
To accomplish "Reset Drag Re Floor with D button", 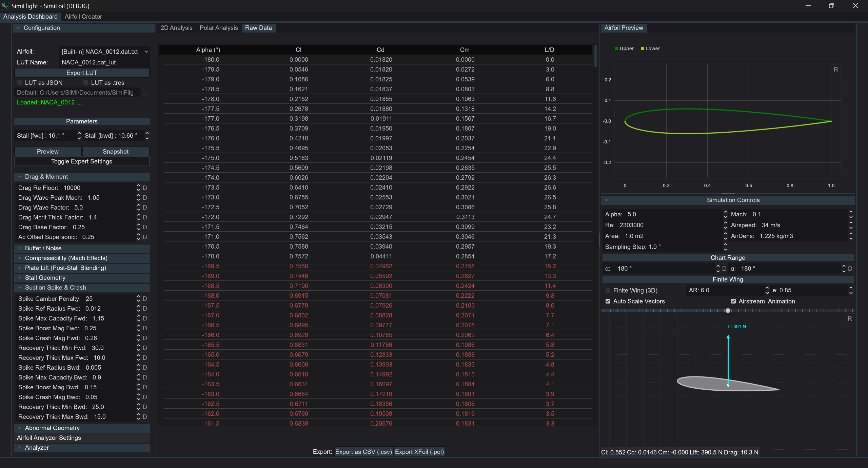I will (145, 188).
